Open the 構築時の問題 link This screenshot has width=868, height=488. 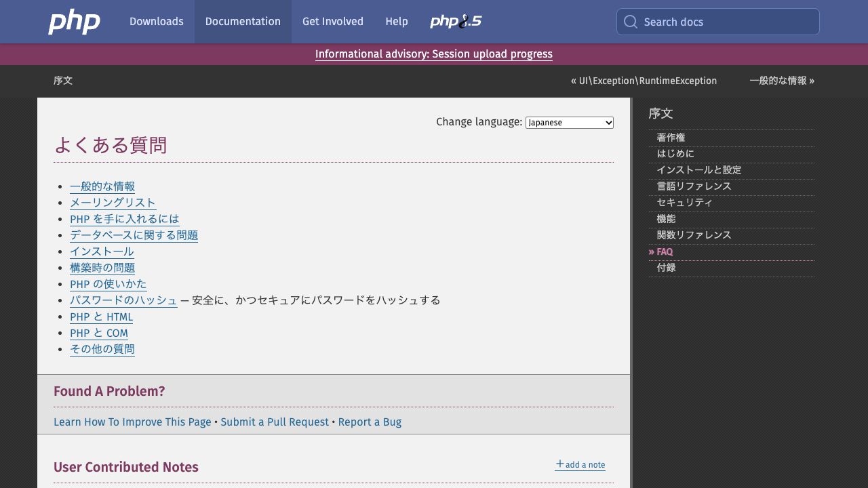click(102, 268)
